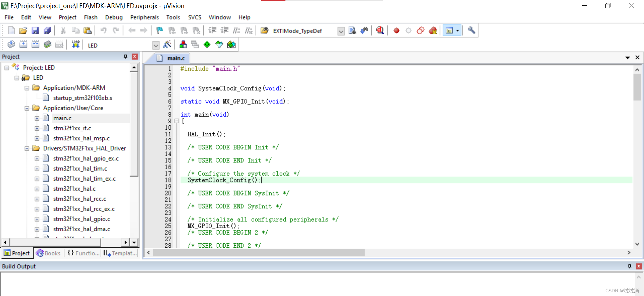Collapse the Project: LED tree root
Screen dimensions: 644x296
(x=6, y=68)
